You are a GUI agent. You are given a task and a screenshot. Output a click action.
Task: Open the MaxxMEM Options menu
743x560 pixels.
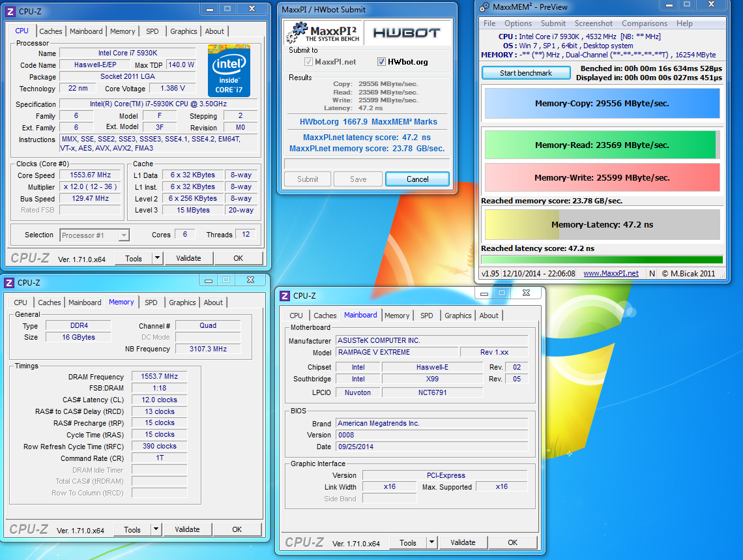pos(518,23)
